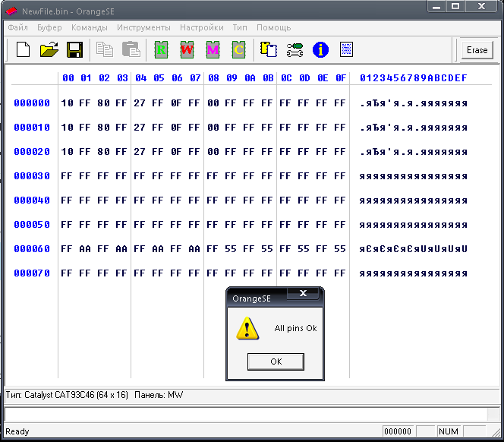Click first AA byte in row 000060
Screen dimensions: 504x442
pos(85,249)
